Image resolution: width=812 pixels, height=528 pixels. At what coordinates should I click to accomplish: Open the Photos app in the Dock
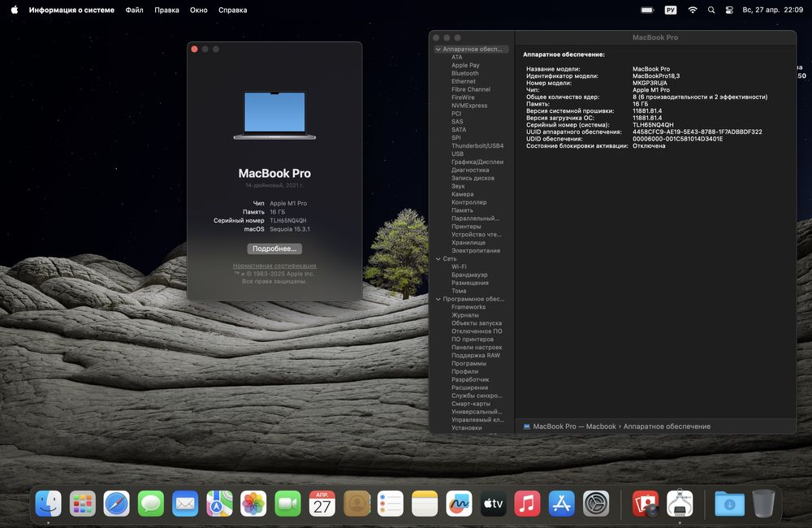[x=253, y=503]
